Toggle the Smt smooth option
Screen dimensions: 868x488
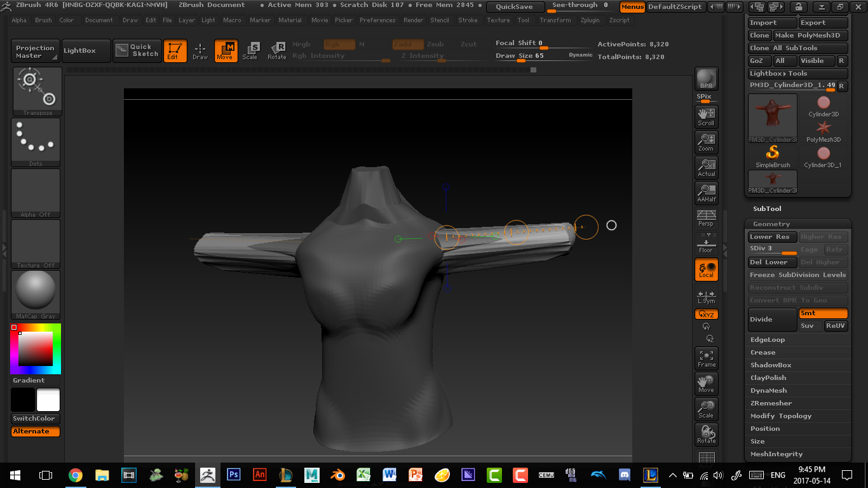coord(823,313)
